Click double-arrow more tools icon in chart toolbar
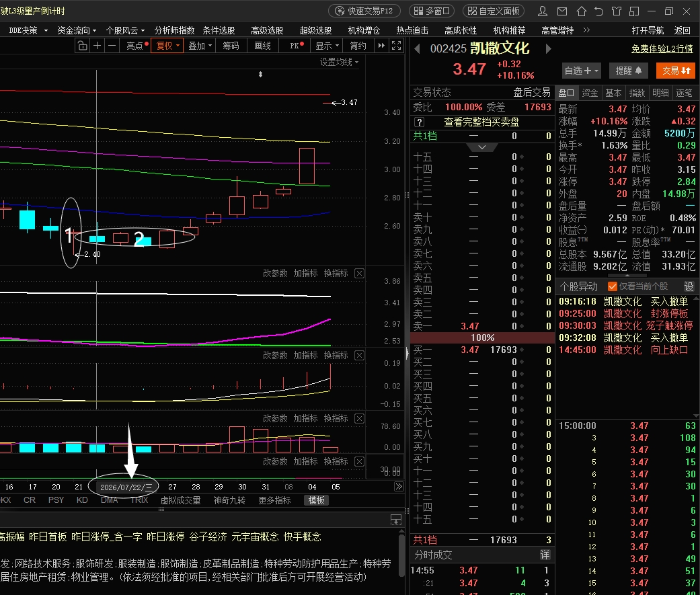The image size is (700, 595). [x=381, y=46]
